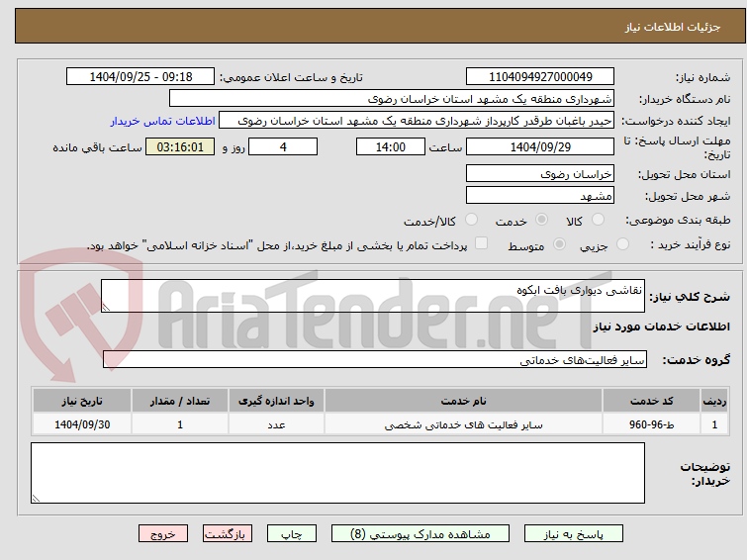This screenshot has width=747, height=560.
Task: Click the resize grip of description box
Action: 106,308
